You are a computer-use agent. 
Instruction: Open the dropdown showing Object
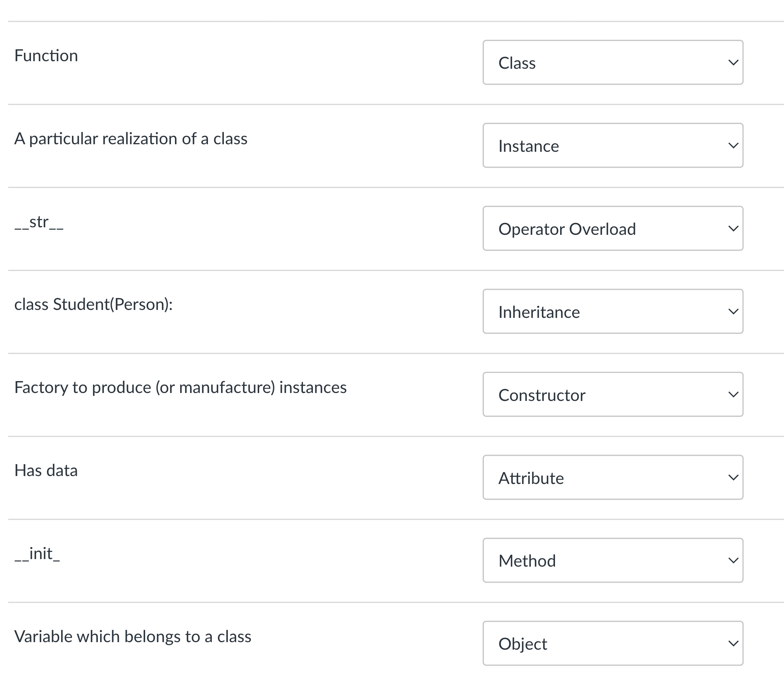(x=612, y=644)
